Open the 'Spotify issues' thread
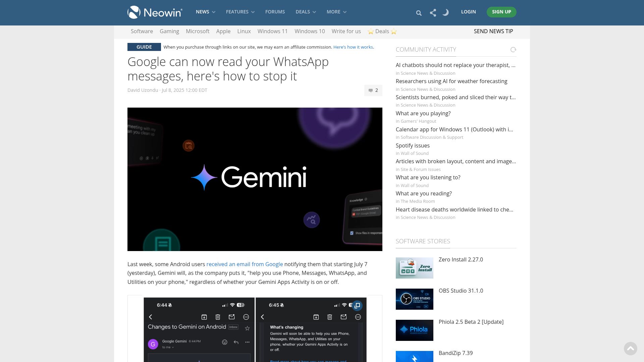Image resolution: width=644 pixels, height=362 pixels. click(413, 145)
